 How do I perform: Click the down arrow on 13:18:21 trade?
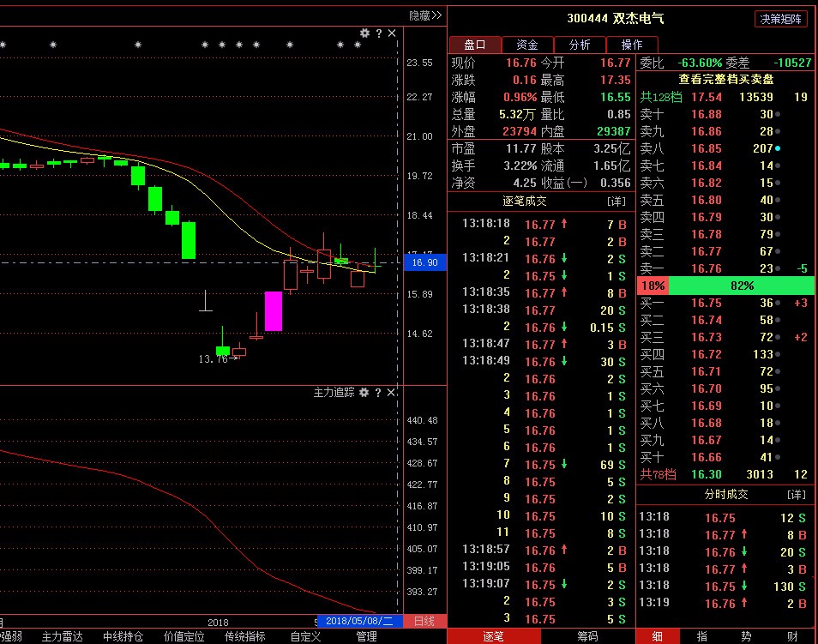pyautogui.click(x=564, y=258)
